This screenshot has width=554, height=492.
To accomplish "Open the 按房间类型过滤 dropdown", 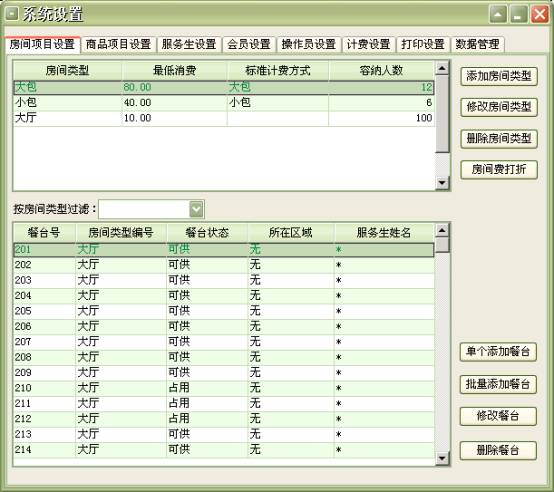I will click(196, 209).
